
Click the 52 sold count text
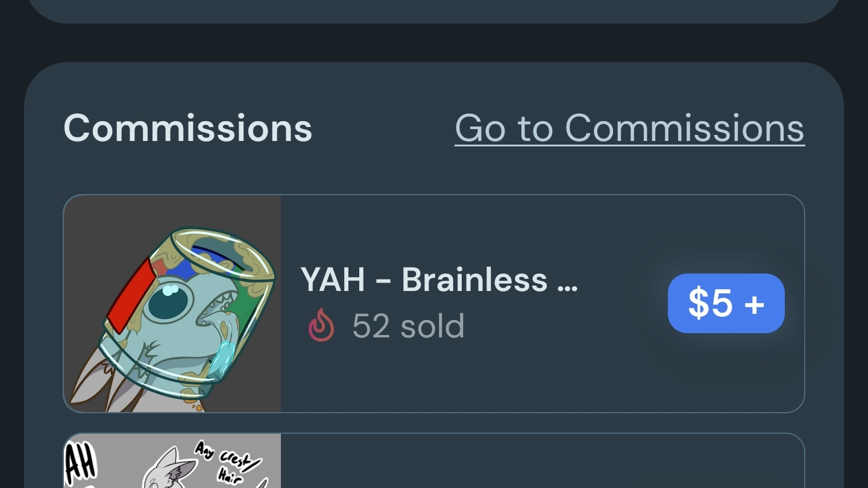tap(408, 326)
